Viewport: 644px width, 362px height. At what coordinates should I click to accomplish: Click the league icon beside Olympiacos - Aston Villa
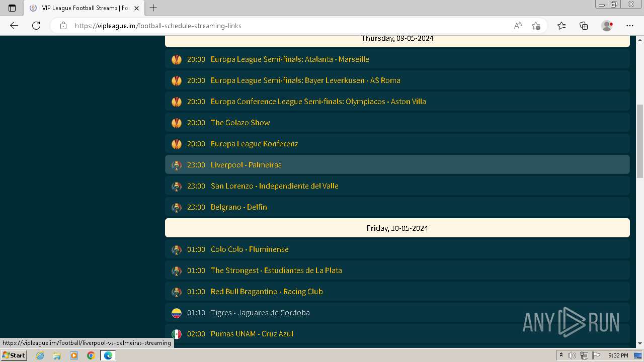click(177, 102)
